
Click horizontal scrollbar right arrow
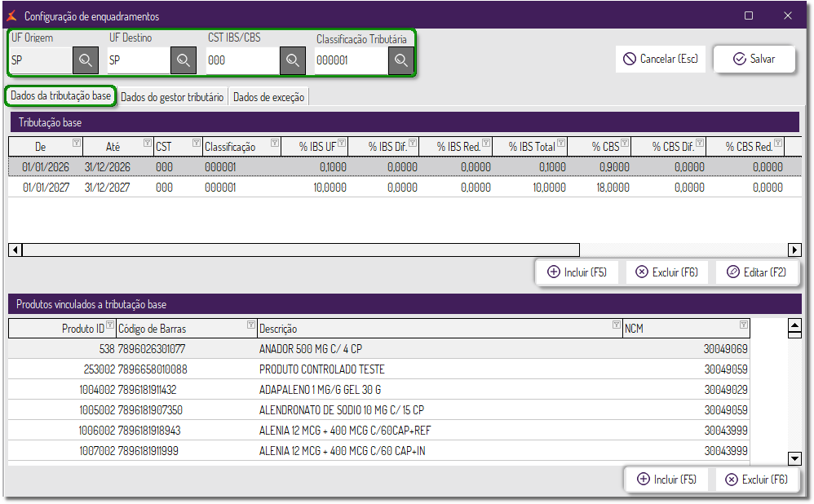tap(794, 250)
